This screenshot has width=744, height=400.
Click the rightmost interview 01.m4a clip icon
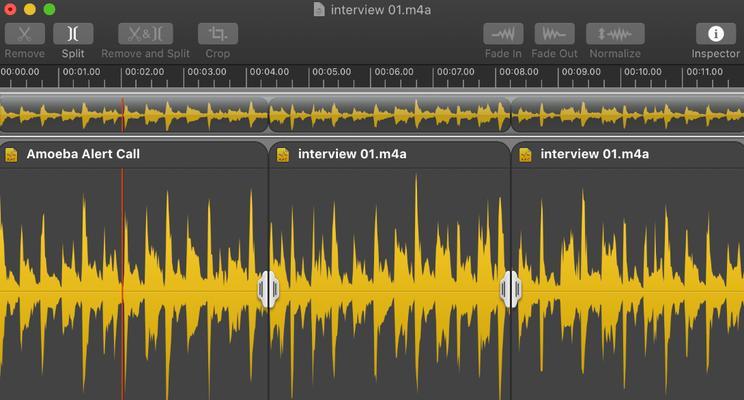[x=525, y=155]
